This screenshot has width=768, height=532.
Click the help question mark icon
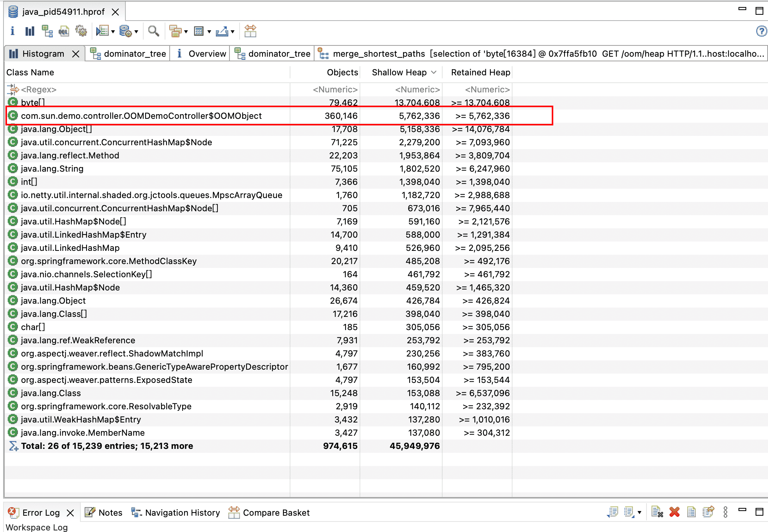[761, 31]
